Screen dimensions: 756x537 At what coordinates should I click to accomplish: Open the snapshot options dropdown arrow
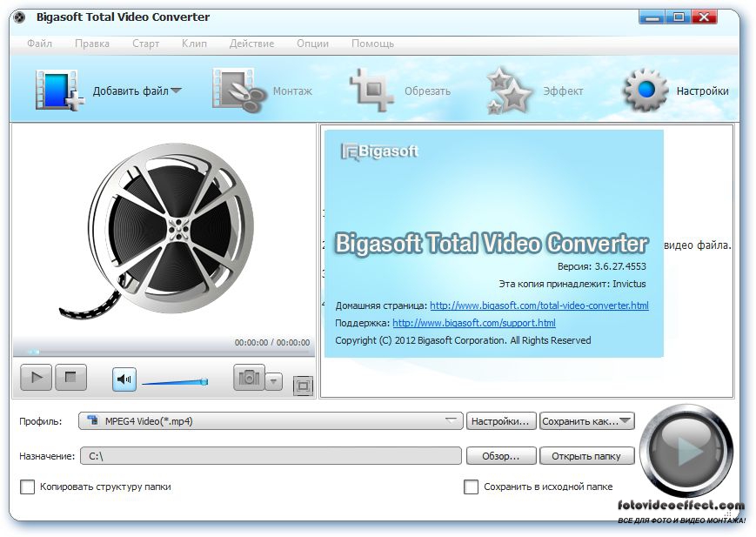click(273, 381)
